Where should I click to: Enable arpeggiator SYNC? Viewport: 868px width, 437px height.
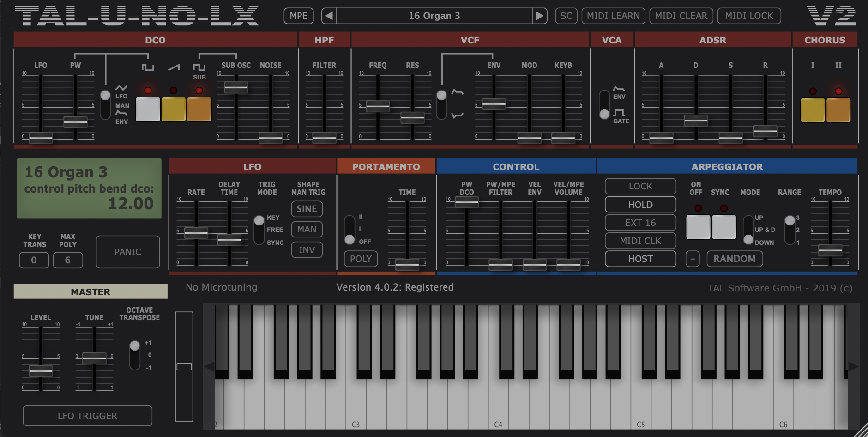click(723, 227)
